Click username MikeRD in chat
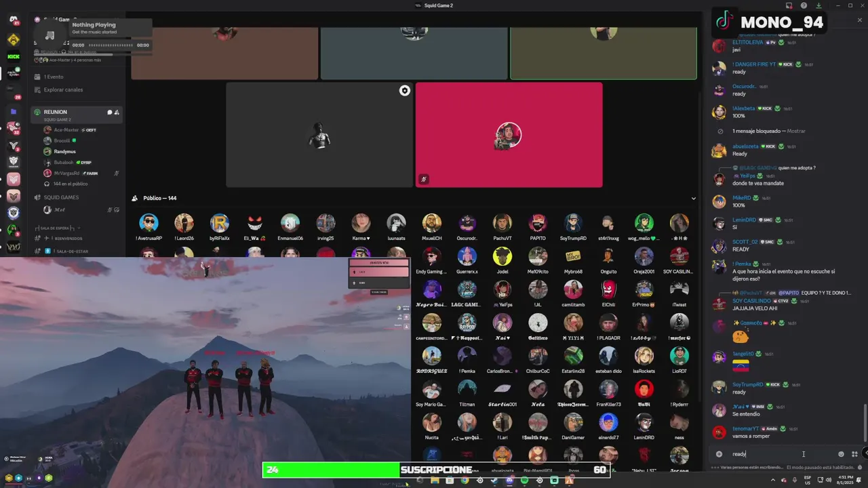 click(741, 198)
